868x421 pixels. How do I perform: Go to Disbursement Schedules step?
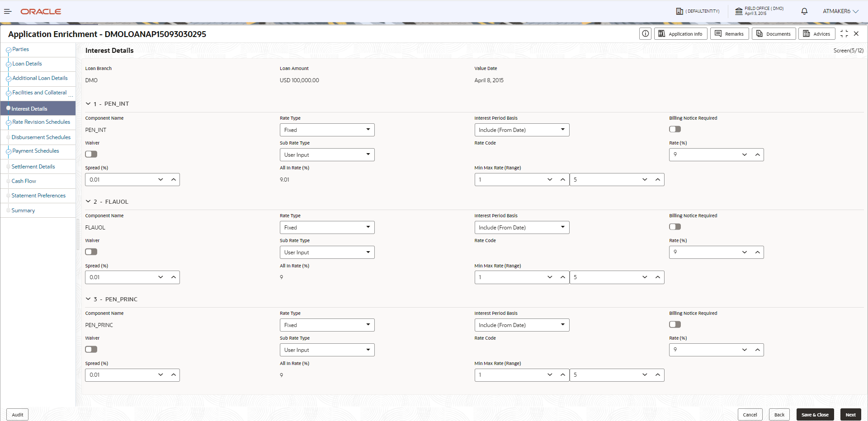(x=41, y=137)
